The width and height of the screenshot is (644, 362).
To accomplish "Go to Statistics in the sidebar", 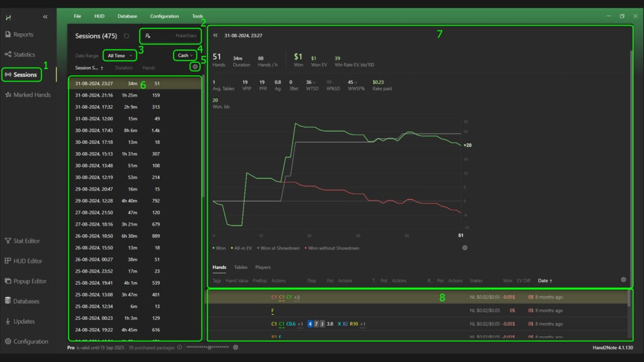I will [24, 55].
